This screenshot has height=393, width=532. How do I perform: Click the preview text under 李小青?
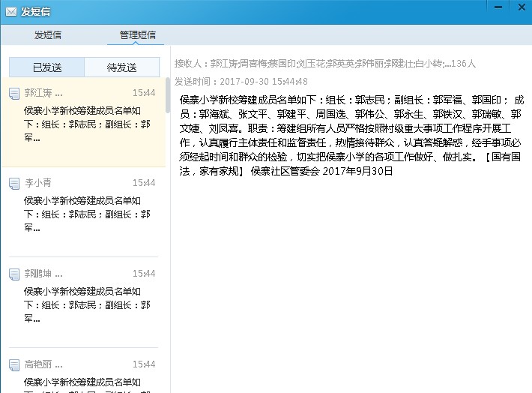tap(87, 214)
